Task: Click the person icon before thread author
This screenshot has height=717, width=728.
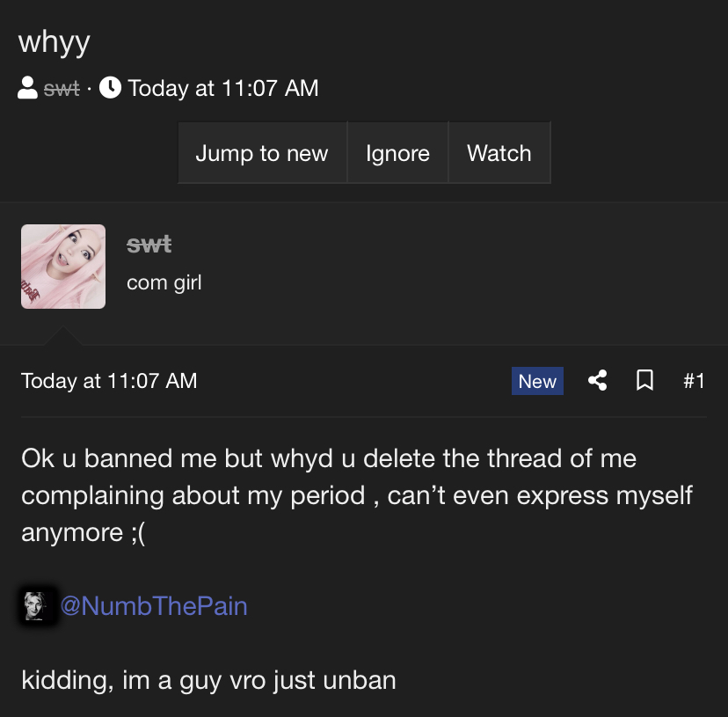Action: [x=27, y=87]
